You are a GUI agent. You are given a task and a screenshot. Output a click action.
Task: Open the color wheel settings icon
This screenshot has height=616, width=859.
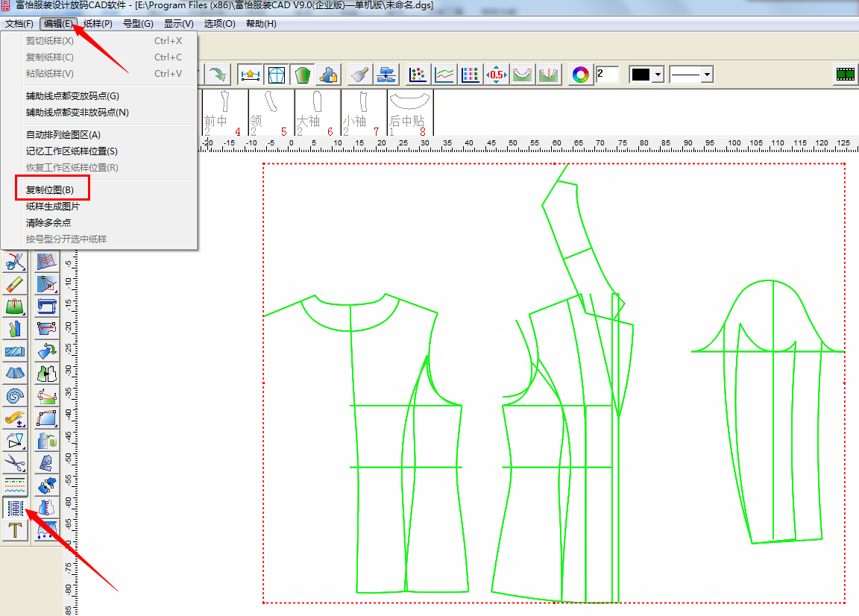[580, 75]
